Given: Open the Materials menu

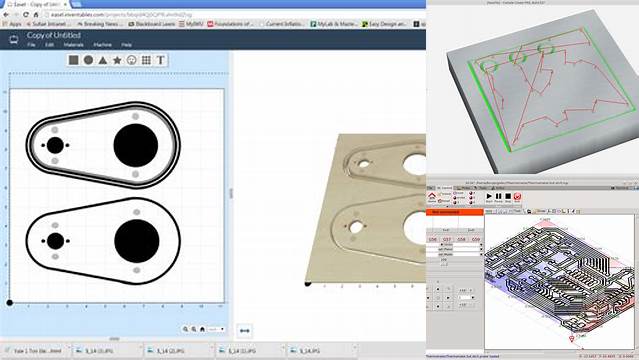Looking at the screenshot, I should click(74, 45).
